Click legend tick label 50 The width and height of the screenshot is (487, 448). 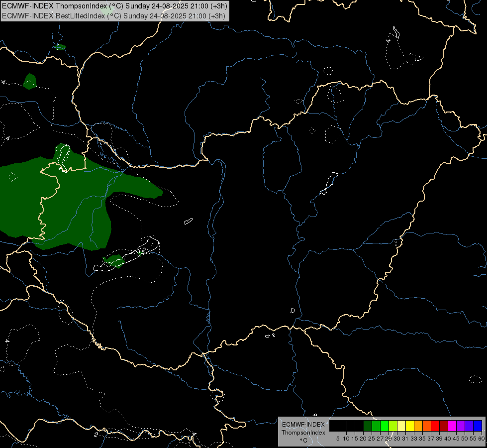pyautogui.click(x=465, y=439)
